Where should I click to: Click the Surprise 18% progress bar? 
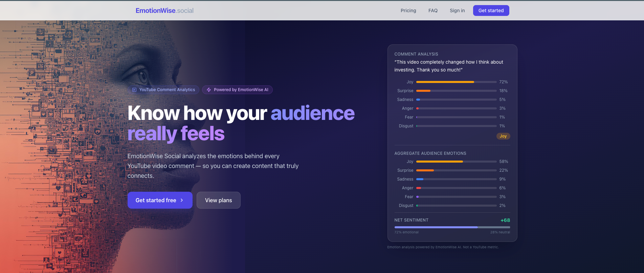coord(456,91)
